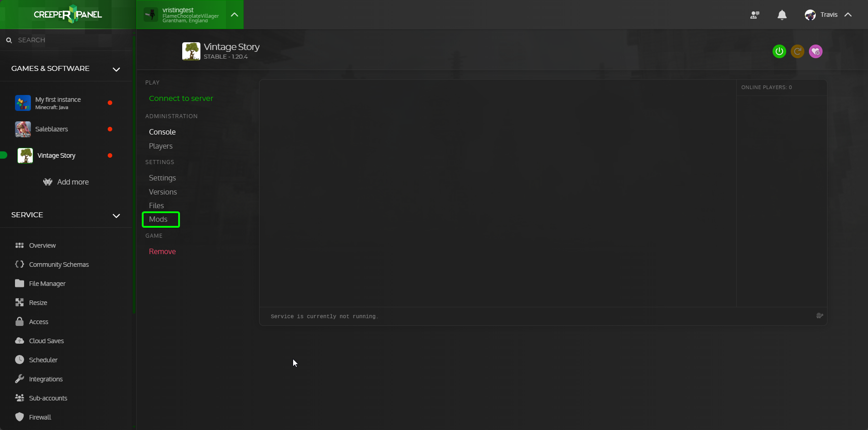Click the sidebar green scrollbar
This screenshot has height=430, width=868.
pos(134,175)
